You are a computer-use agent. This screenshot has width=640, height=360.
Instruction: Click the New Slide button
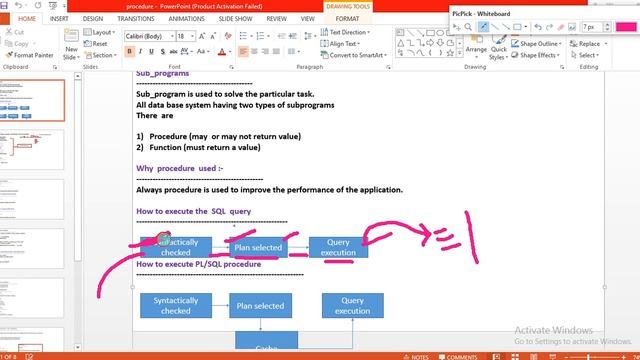[x=71, y=44]
